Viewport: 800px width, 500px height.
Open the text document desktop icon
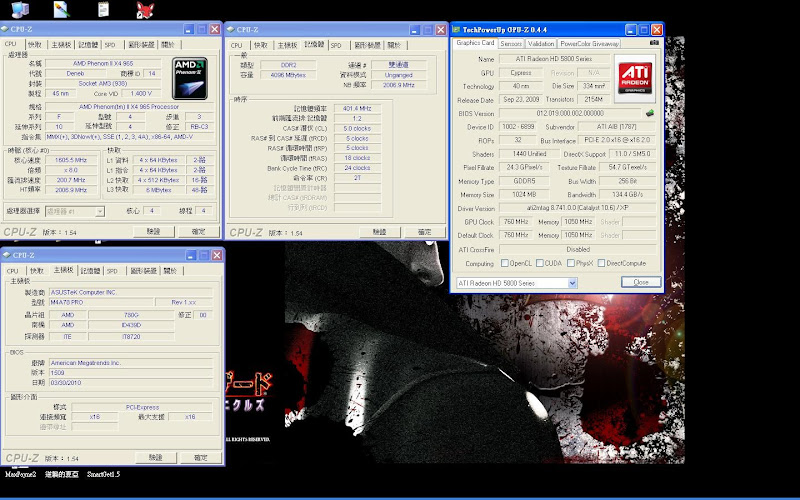tap(104, 9)
